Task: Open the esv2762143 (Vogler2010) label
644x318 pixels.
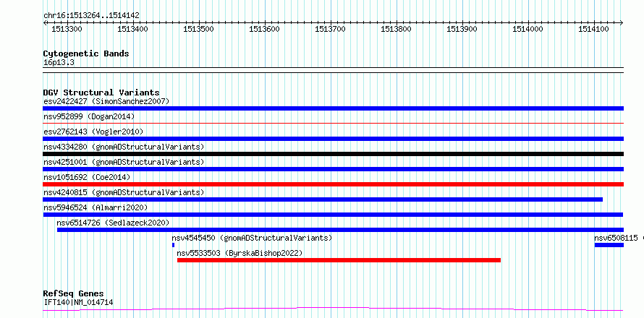Action: pos(93,132)
